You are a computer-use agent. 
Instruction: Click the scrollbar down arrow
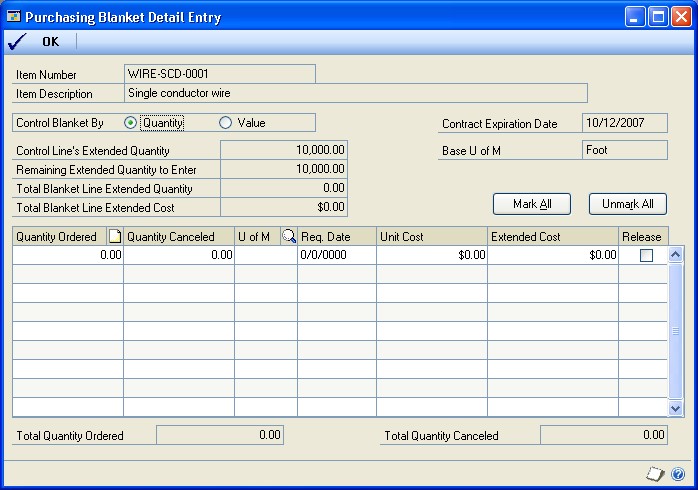[x=675, y=408]
